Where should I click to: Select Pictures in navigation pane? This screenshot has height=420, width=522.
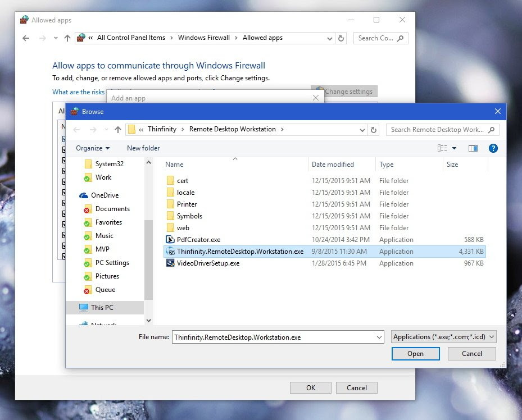(107, 276)
